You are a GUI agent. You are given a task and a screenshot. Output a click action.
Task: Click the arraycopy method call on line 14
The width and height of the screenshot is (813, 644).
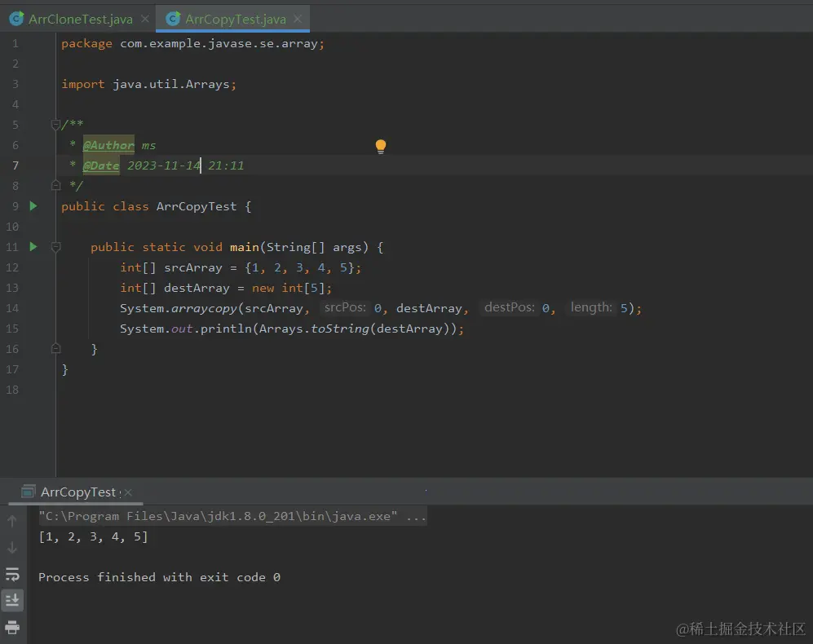[204, 308]
